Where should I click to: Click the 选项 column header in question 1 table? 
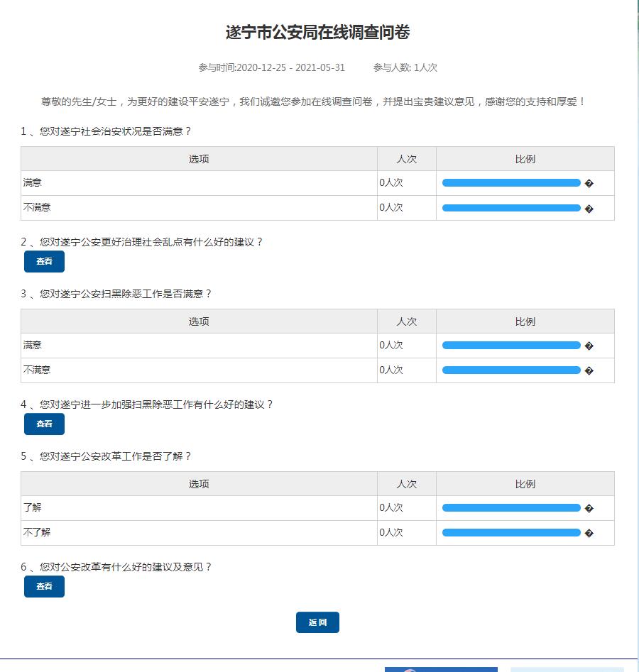tap(199, 159)
